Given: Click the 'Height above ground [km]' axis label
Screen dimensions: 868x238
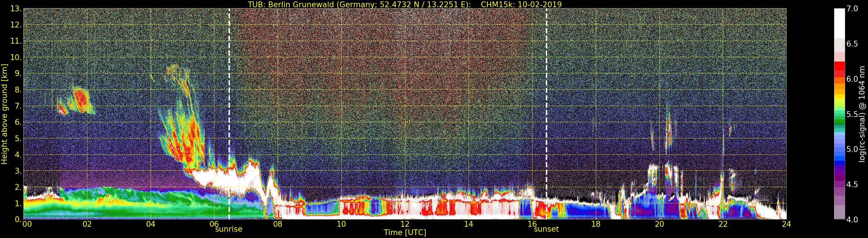Looking at the screenshot, I should click(x=4, y=114).
